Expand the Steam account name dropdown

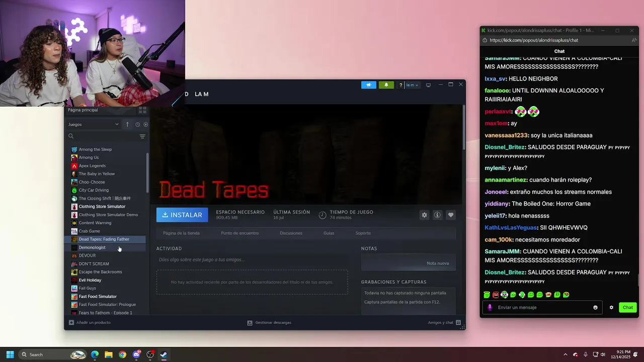(412, 85)
